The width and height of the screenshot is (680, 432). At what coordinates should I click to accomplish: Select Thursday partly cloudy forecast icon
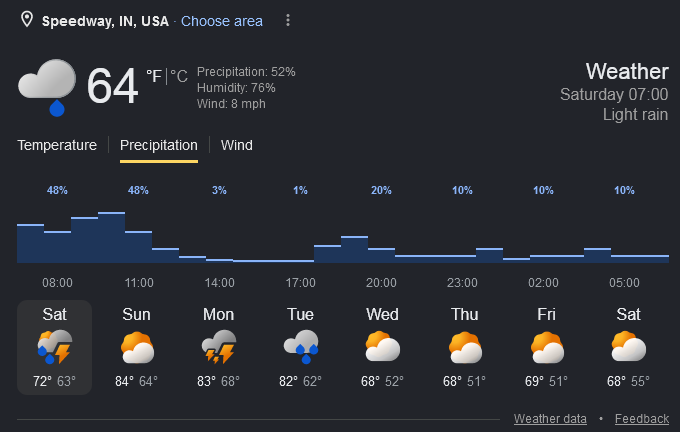coord(465,347)
